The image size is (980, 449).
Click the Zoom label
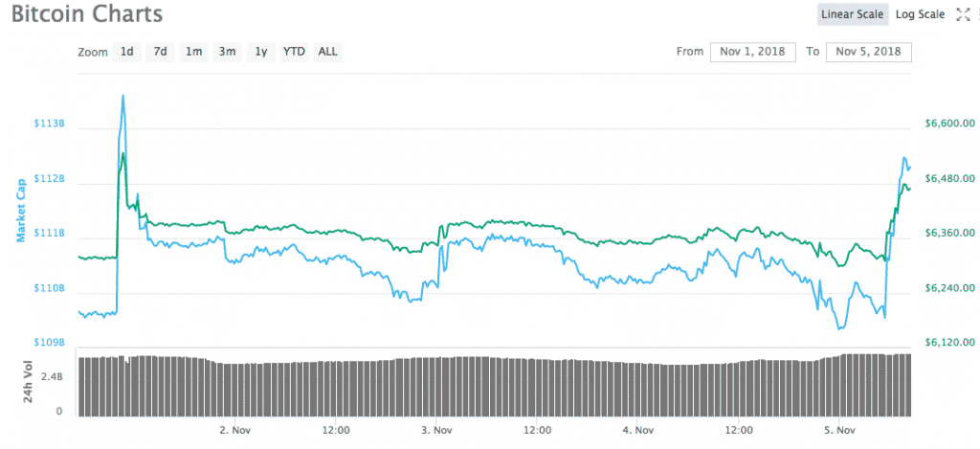click(93, 53)
